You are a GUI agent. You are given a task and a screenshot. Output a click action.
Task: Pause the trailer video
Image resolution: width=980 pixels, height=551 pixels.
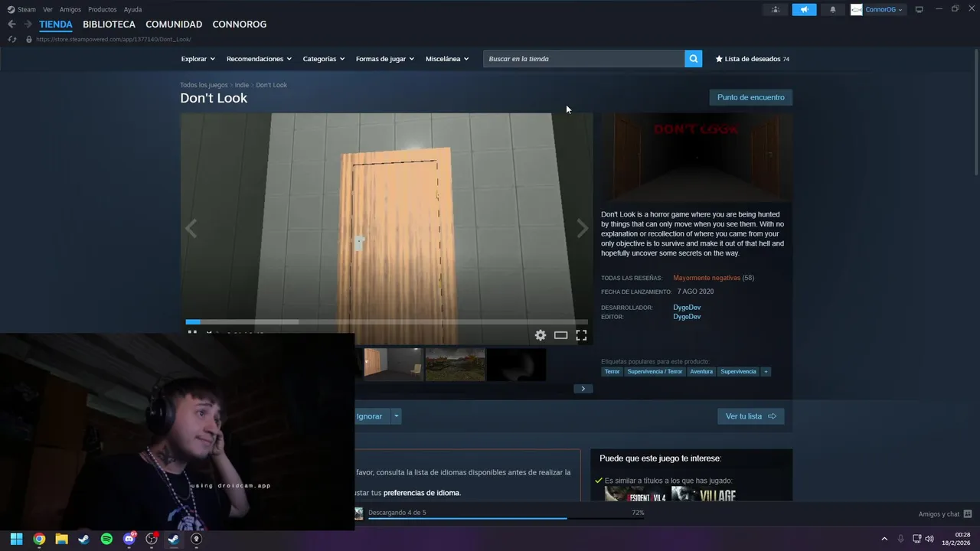click(192, 334)
